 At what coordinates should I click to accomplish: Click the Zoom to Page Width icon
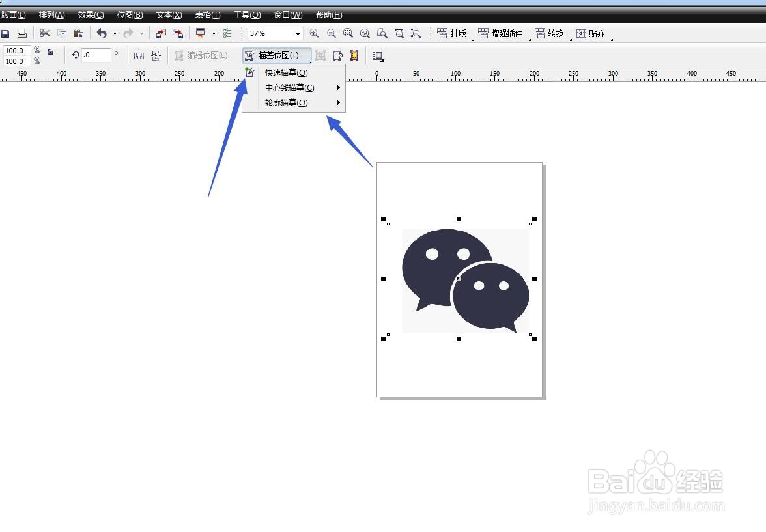pos(399,33)
